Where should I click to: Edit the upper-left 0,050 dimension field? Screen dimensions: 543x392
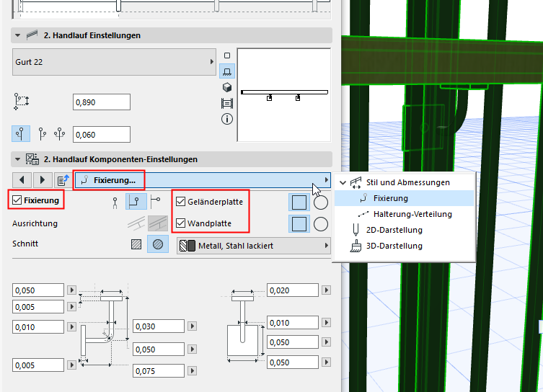38,290
